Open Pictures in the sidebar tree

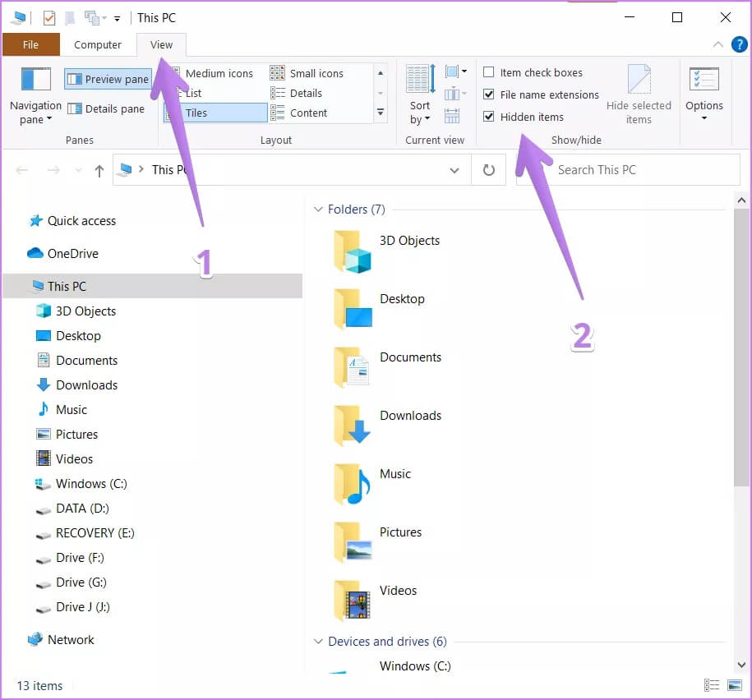pos(67,435)
